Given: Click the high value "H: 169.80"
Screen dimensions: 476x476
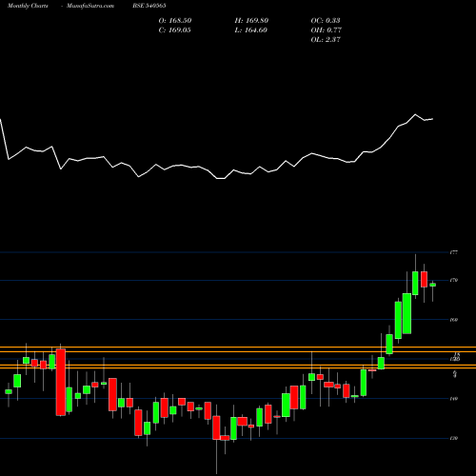Looking at the screenshot, I should point(251,21).
